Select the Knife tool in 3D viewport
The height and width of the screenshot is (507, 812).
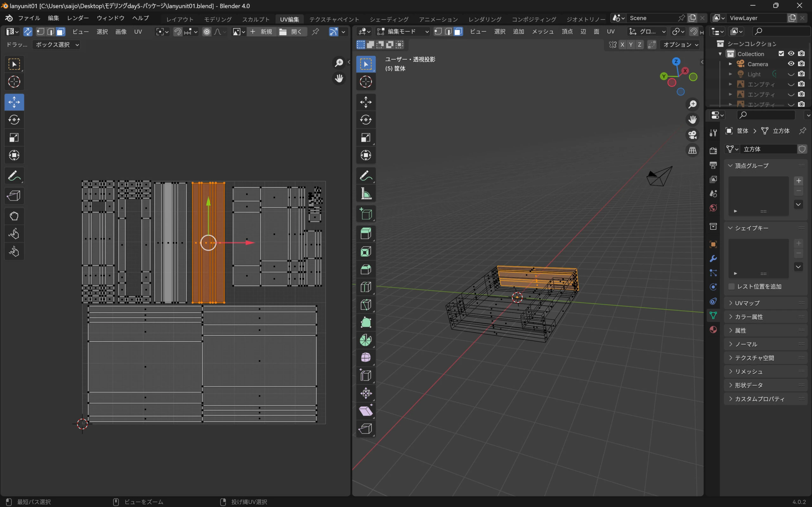point(366,305)
